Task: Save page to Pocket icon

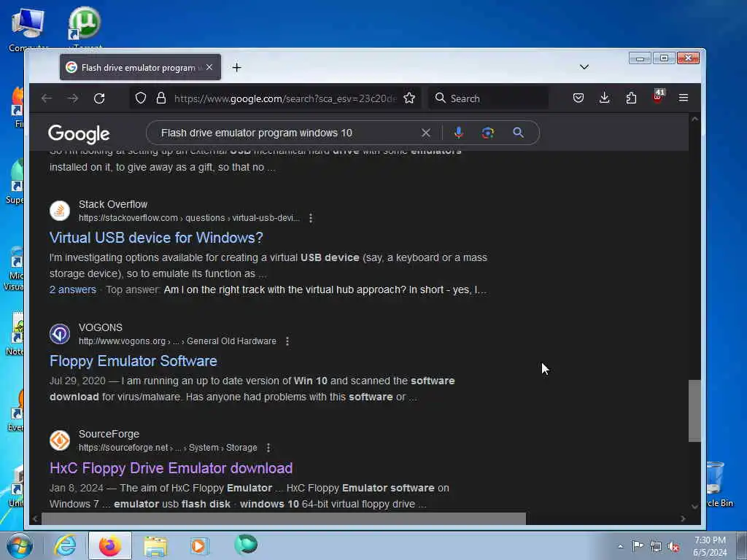Action: tap(578, 98)
